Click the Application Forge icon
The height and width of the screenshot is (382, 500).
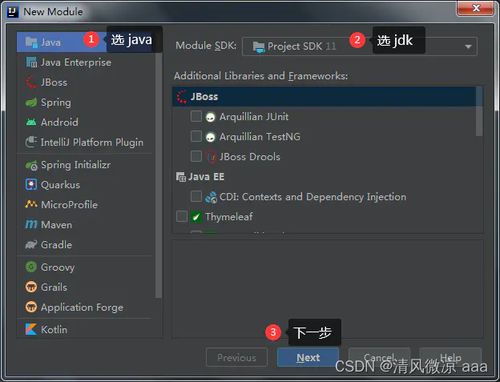(31, 307)
